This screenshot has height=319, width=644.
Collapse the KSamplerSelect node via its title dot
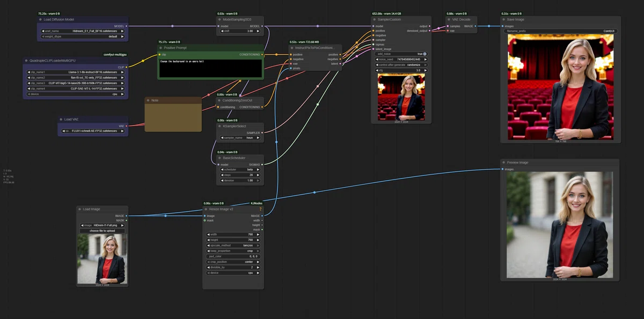[x=219, y=126]
